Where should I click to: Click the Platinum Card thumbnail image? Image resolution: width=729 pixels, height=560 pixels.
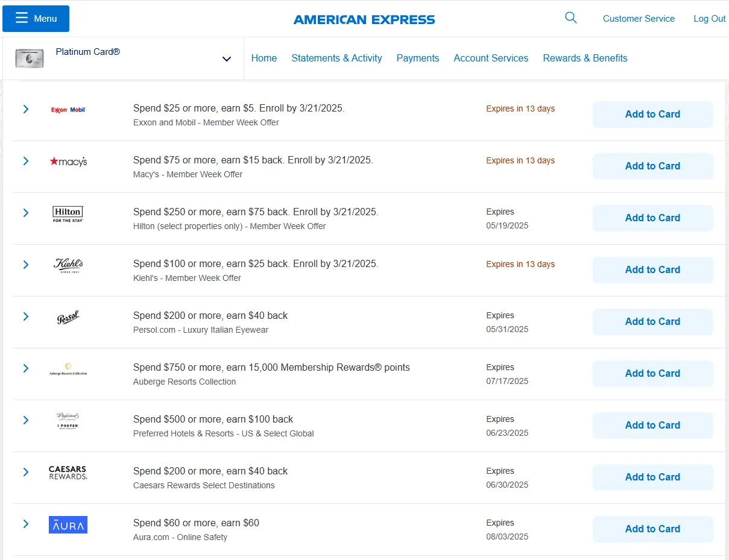tap(30, 58)
